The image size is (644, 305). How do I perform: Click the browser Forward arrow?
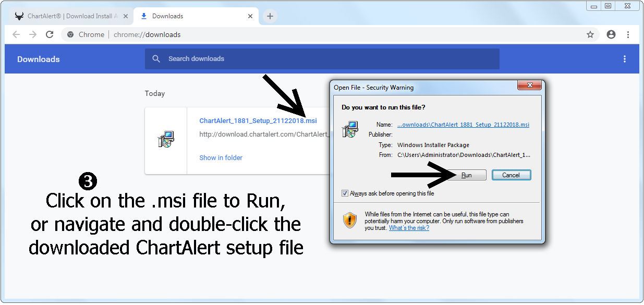pos(33,34)
